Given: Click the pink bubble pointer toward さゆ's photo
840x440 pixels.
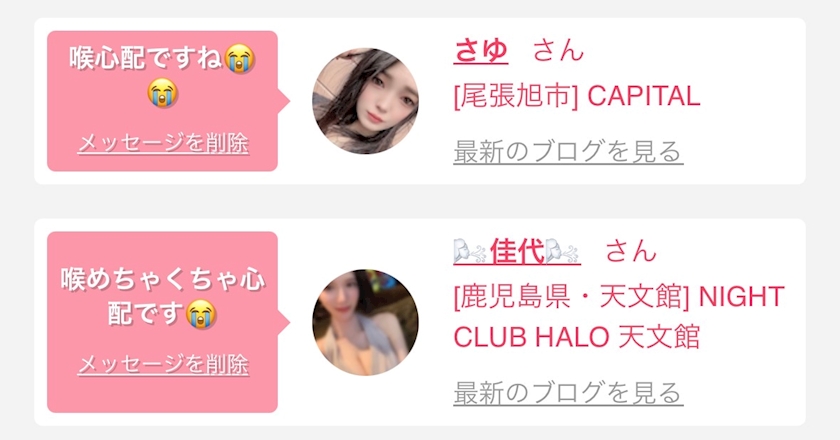Looking at the screenshot, I should tap(284, 101).
